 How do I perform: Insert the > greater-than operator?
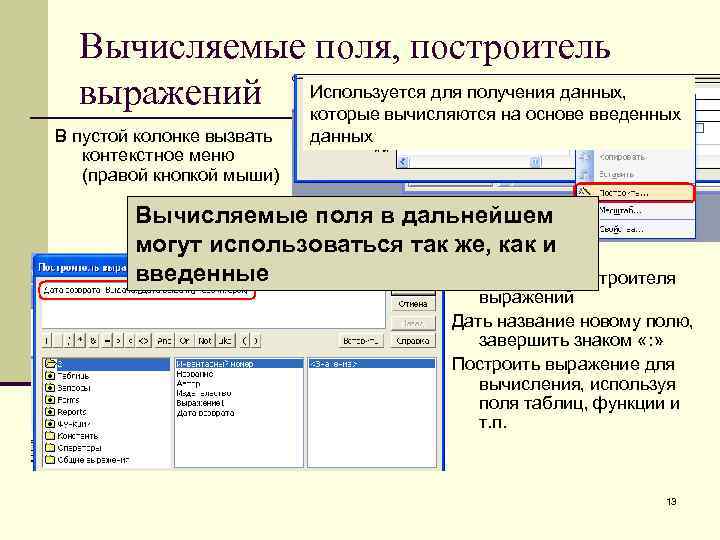point(118,341)
